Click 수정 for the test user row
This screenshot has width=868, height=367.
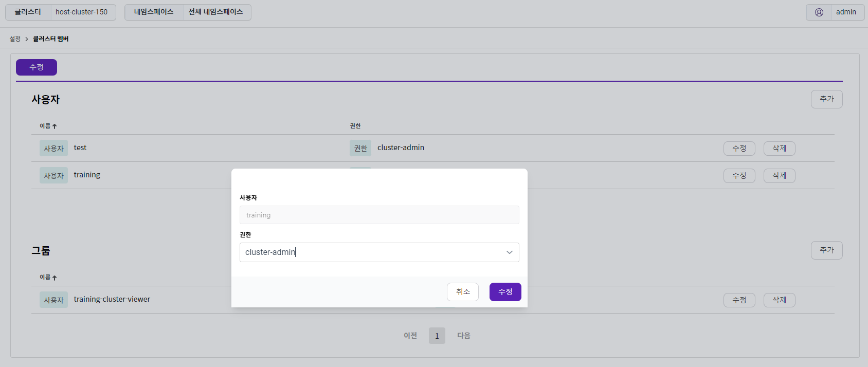pos(739,149)
